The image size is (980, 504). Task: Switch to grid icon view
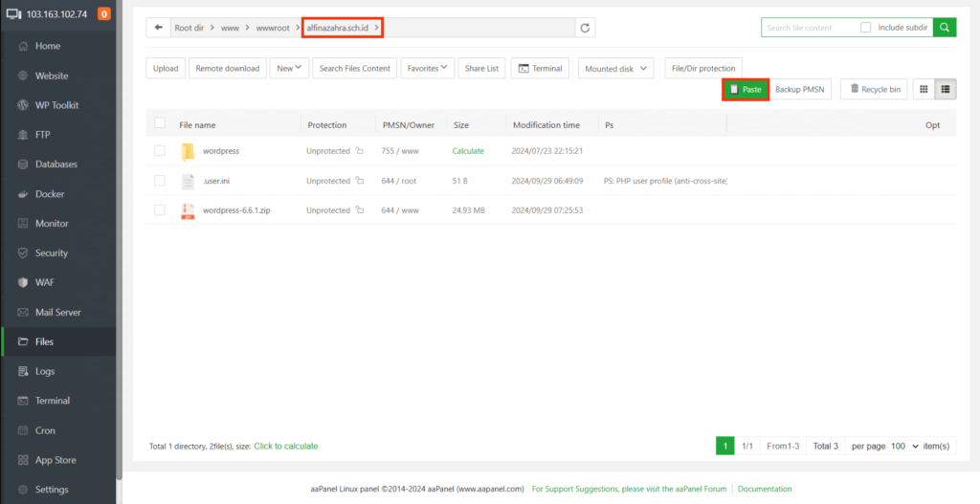click(x=924, y=89)
